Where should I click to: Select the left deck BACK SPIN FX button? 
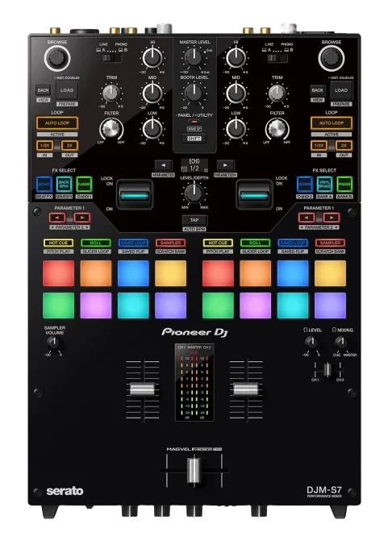64,184
